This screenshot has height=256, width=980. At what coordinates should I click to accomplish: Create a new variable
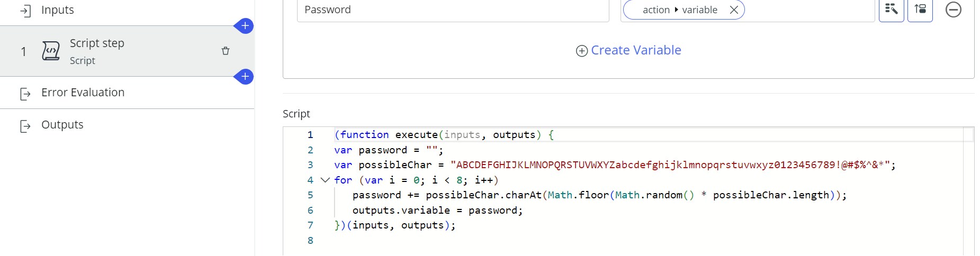click(628, 50)
